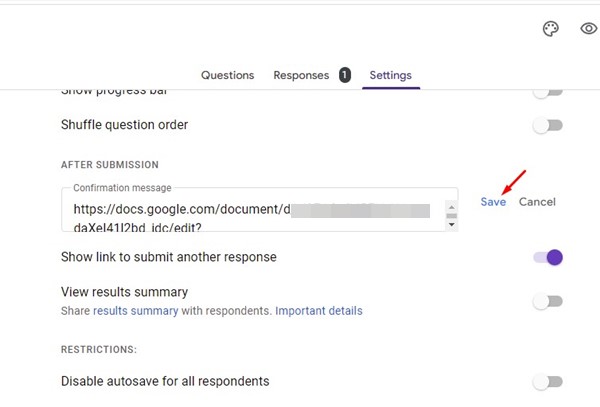
Task: Save the confirmation message
Action: tap(492, 202)
